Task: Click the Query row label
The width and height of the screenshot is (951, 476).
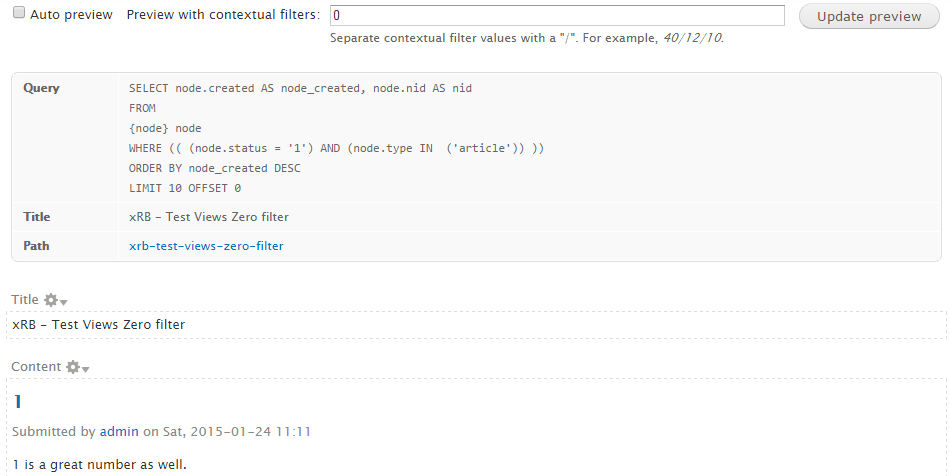Action: point(41,88)
